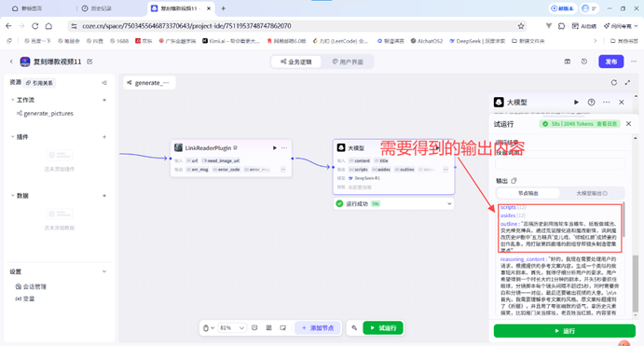Screen dimensions: 644x346
Task: Reload the page in browser toolbar
Action: pyautogui.click(x=34, y=26)
